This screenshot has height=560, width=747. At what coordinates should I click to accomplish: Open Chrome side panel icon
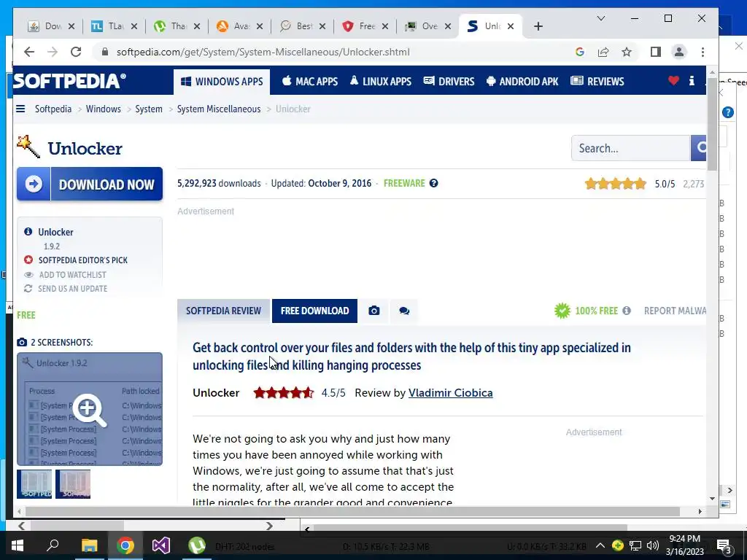click(x=656, y=52)
